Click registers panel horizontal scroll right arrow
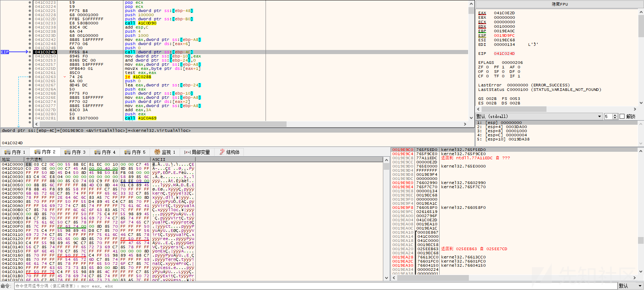This screenshot has width=644, height=290. click(x=635, y=109)
